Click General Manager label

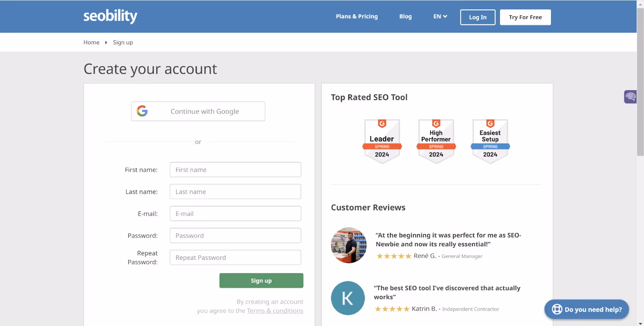[462, 256]
